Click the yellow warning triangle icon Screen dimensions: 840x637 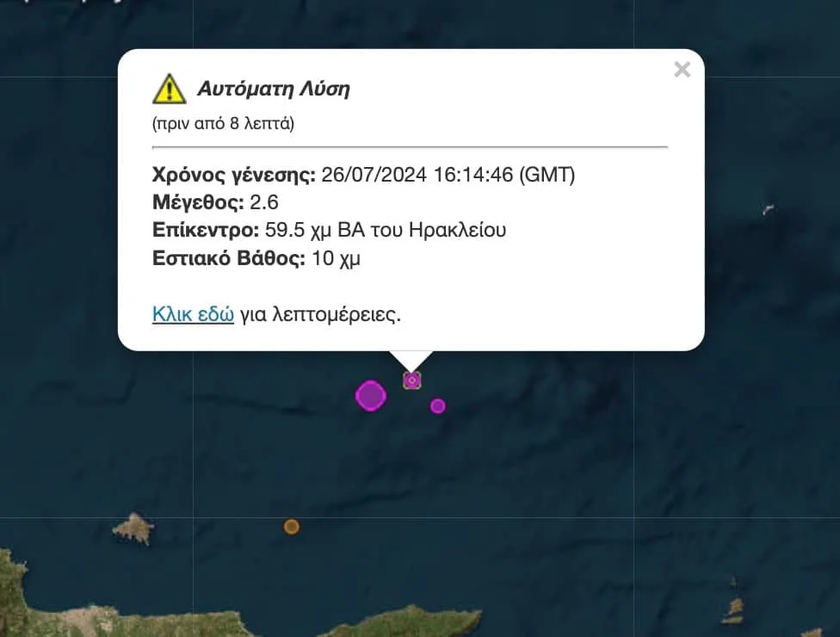(170, 89)
